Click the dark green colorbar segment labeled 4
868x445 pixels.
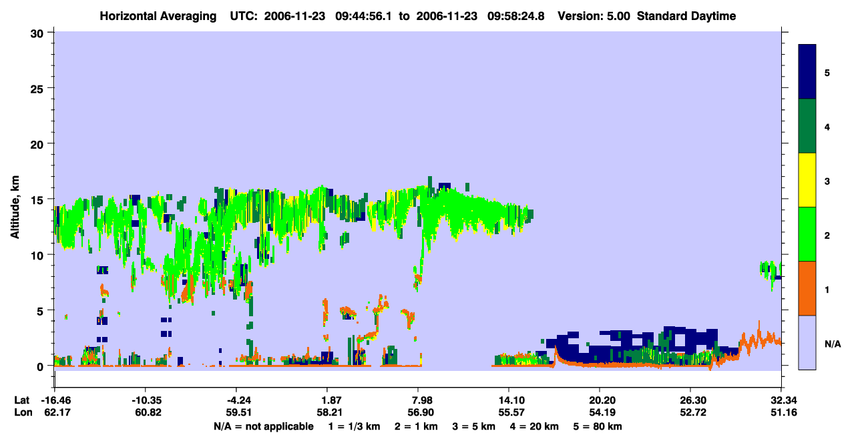(807, 126)
